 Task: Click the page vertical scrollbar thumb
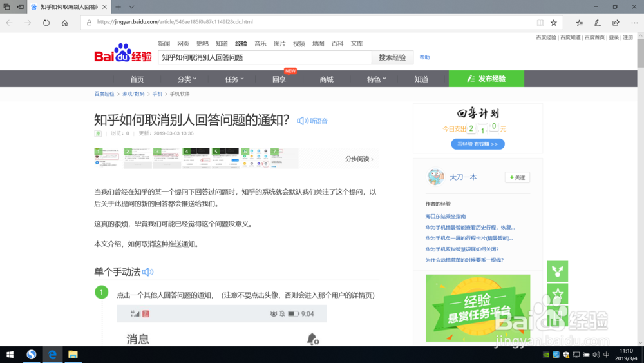pos(640,54)
